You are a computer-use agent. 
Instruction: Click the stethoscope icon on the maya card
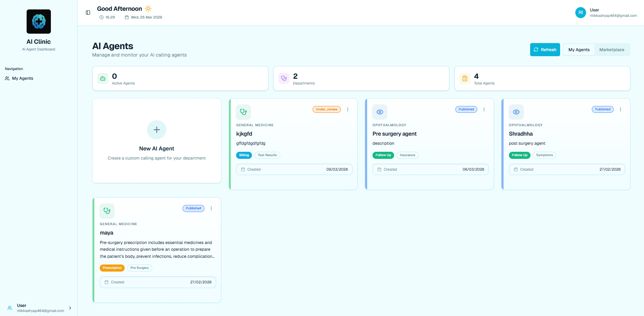(x=107, y=211)
